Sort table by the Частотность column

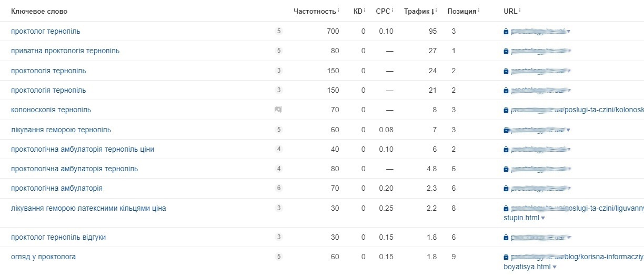coord(315,11)
